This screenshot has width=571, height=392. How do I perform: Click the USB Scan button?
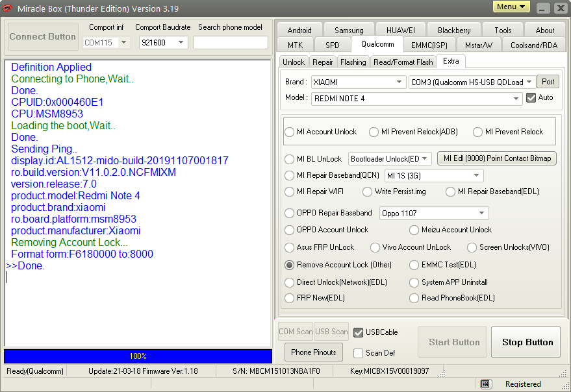coord(331,332)
